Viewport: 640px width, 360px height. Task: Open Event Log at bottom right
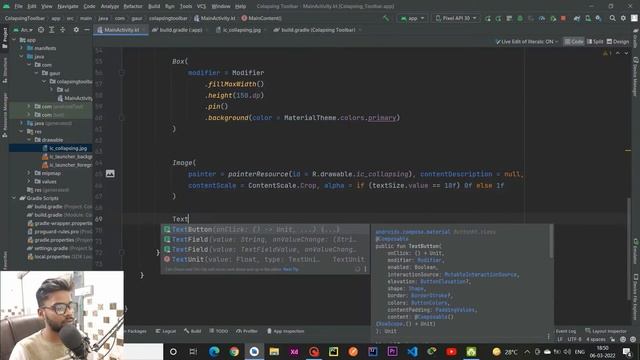tap(566, 331)
